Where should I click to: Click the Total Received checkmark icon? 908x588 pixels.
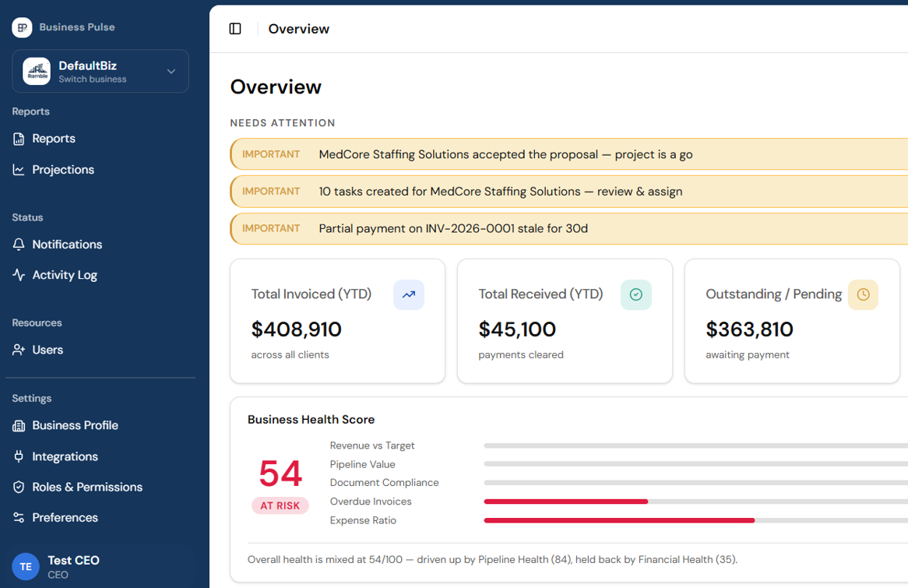pos(635,295)
